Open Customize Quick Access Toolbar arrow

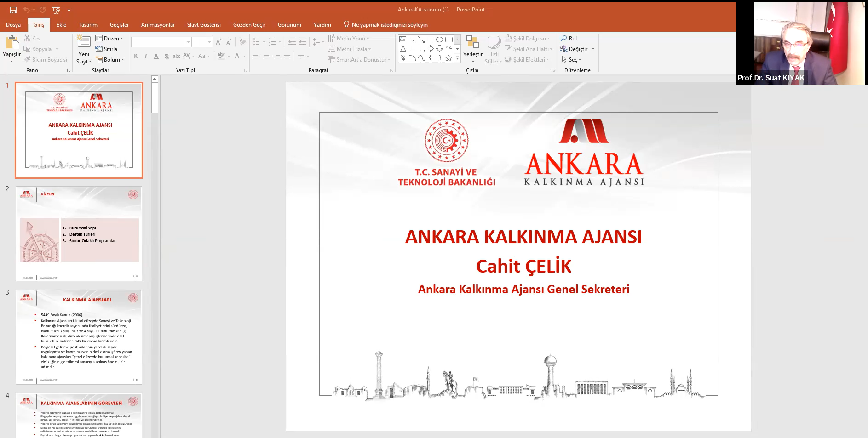point(69,10)
